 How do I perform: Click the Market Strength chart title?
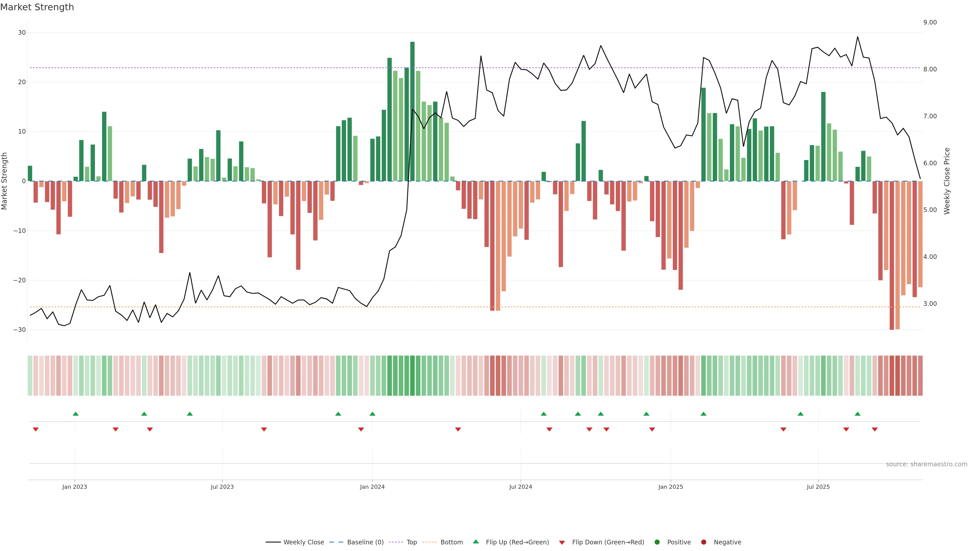(x=37, y=7)
